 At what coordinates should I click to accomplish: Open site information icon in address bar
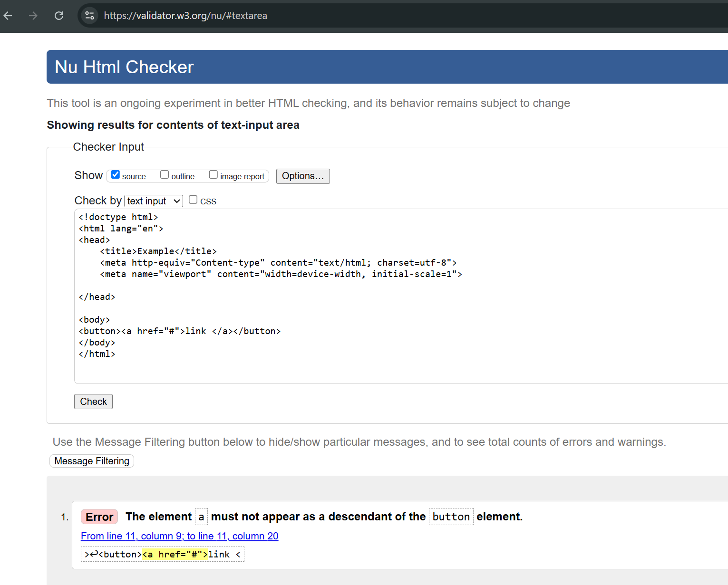point(89,16)
